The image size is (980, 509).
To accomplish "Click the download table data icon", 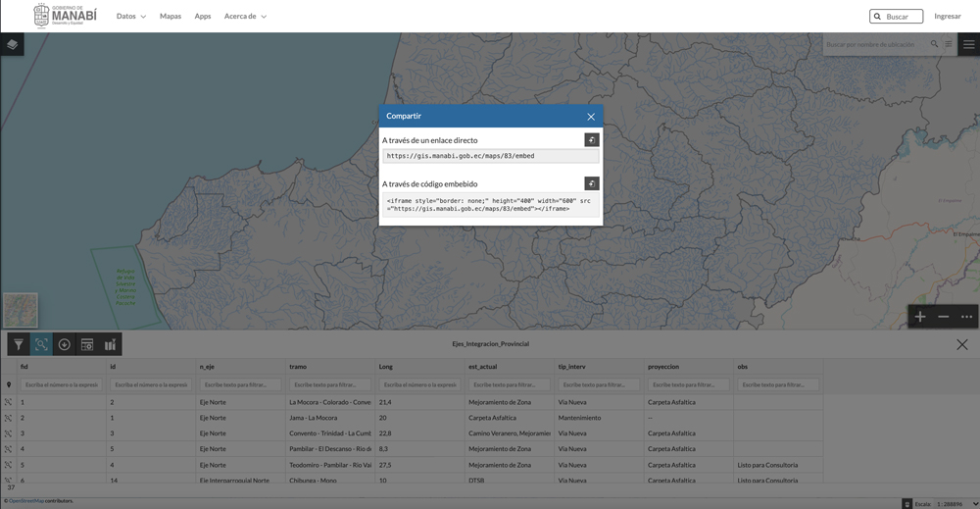I will pyautogui.click(x=65, y=344).
